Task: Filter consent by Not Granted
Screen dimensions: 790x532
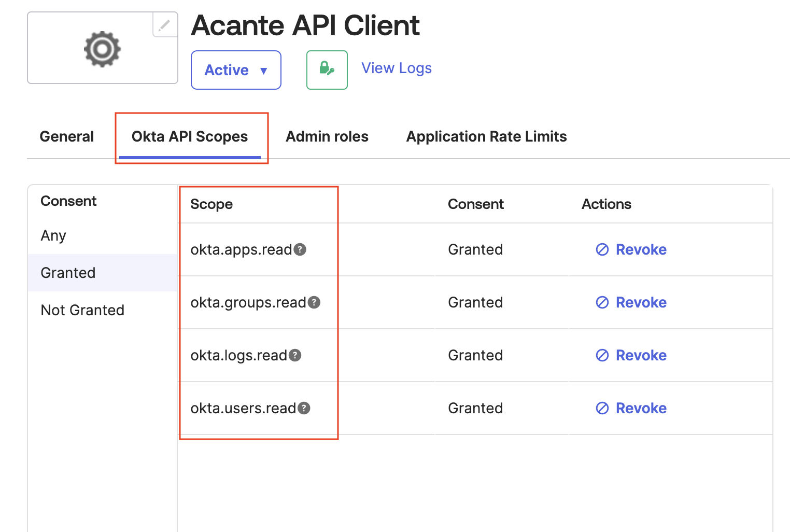Action: (x=103, y=310)
